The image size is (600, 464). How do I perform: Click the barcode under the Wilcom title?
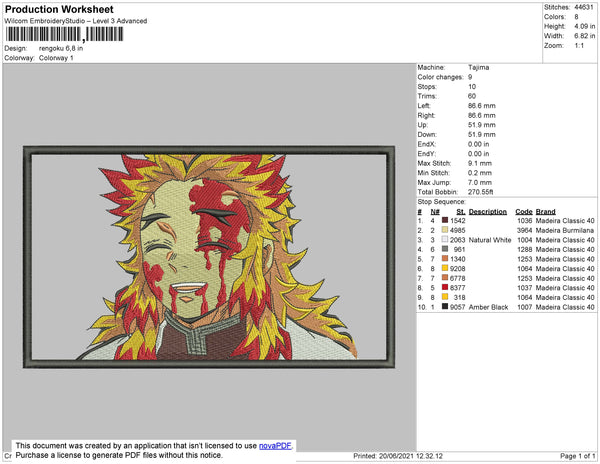[64, 34]
